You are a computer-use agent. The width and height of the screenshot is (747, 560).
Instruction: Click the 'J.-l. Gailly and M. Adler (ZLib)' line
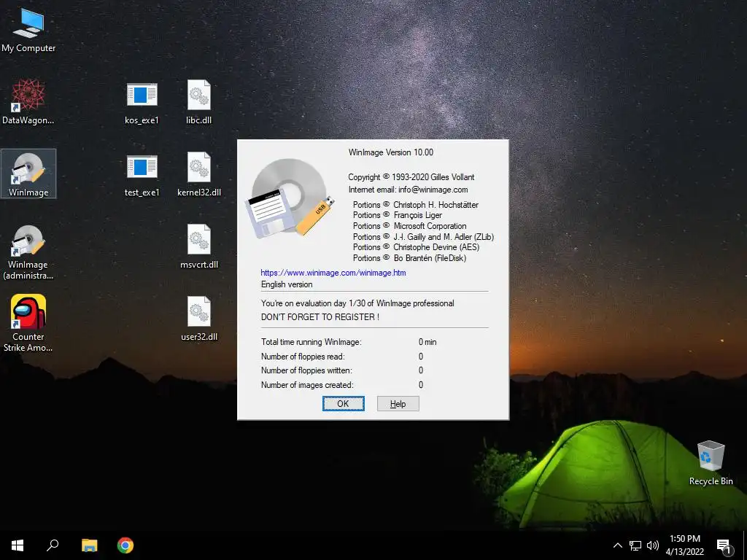(x=423, y=237)
